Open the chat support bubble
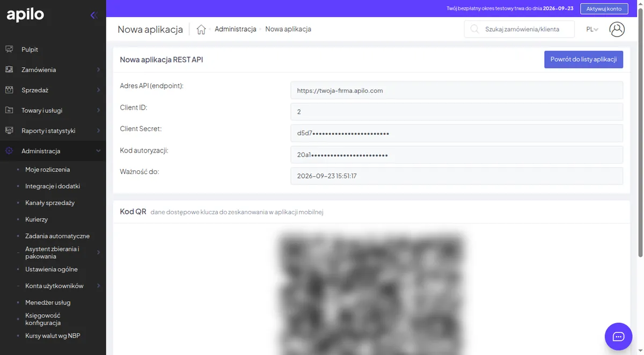Image resolution: width=644 pixels, height=355 pixels. [618, 337]
